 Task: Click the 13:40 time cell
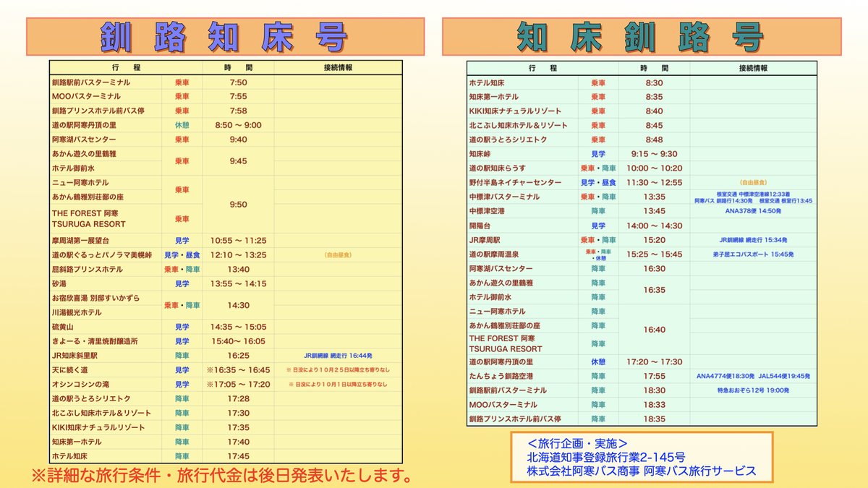click(238, 269)
